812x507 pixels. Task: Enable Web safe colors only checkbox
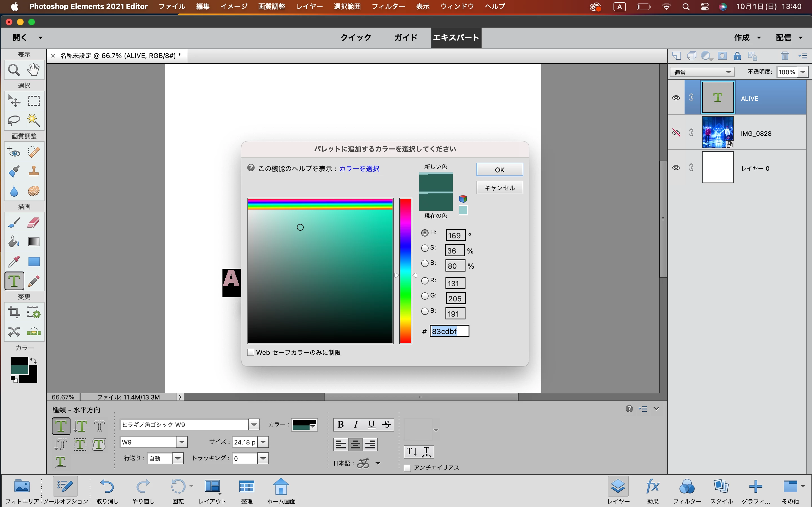[x=251, y=352]
